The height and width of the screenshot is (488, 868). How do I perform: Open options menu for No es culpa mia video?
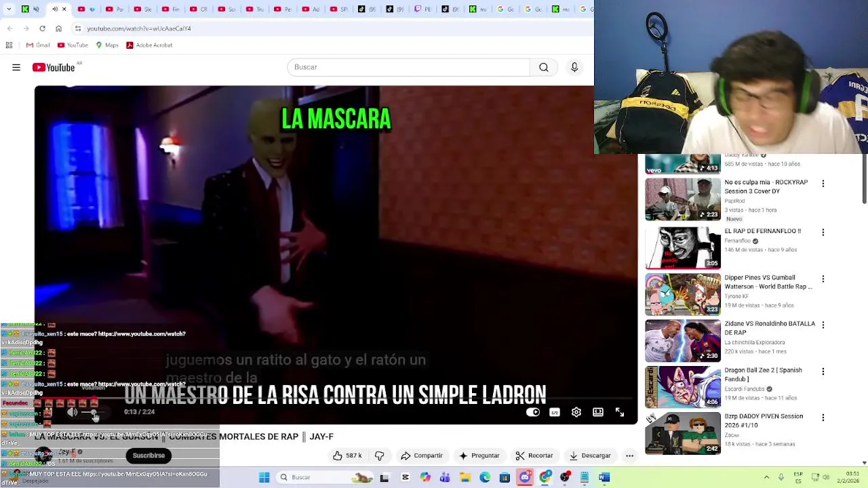pyautogui.click(x=823, y=183)
